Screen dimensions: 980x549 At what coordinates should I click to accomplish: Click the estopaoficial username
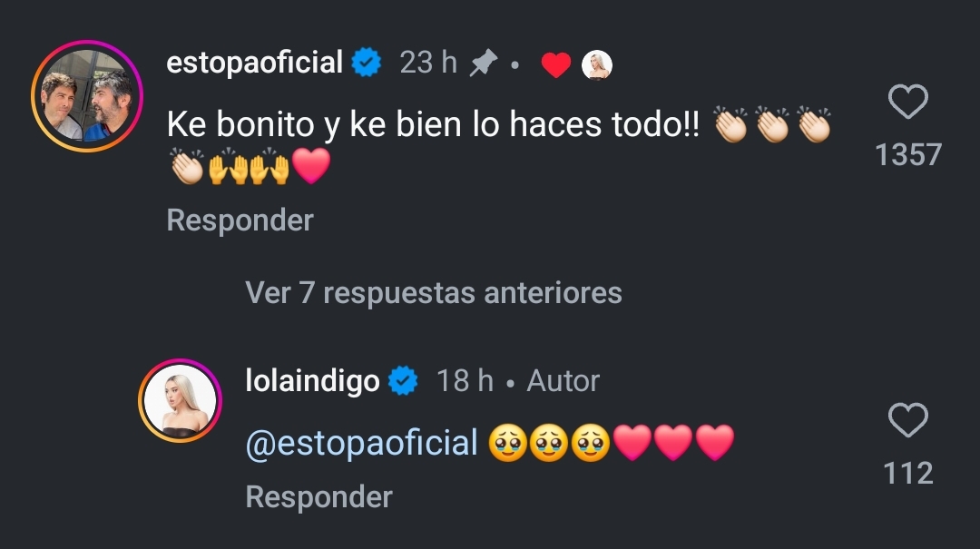tap(255, 63)
